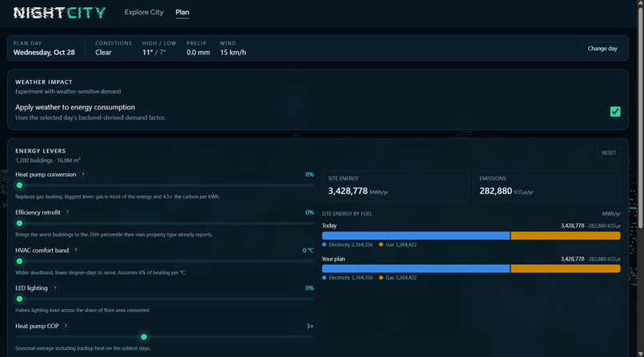Click the Gas 1,264,422 legend under Today
The width and height of the screenshot is (644, 357).
pos(398,244)
